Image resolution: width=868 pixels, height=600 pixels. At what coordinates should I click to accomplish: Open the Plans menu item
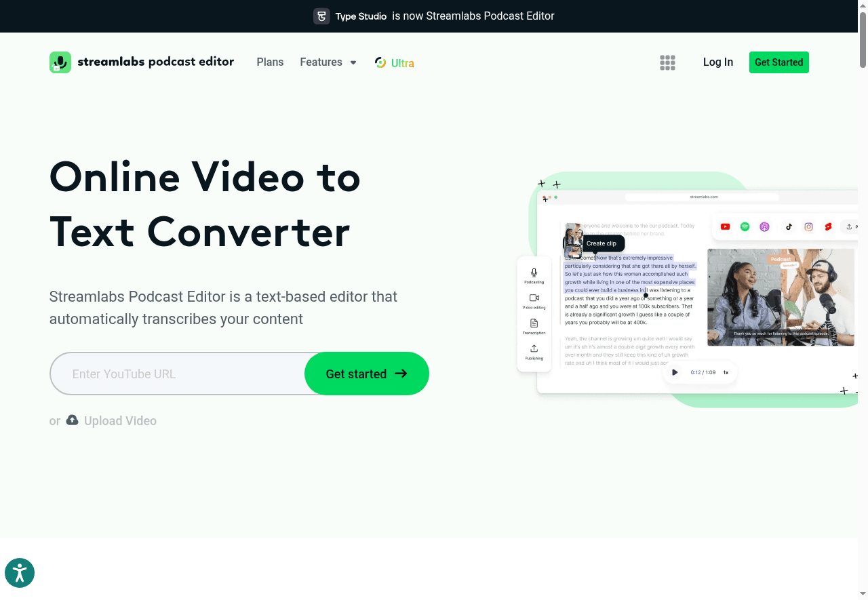tap(270, 62)
